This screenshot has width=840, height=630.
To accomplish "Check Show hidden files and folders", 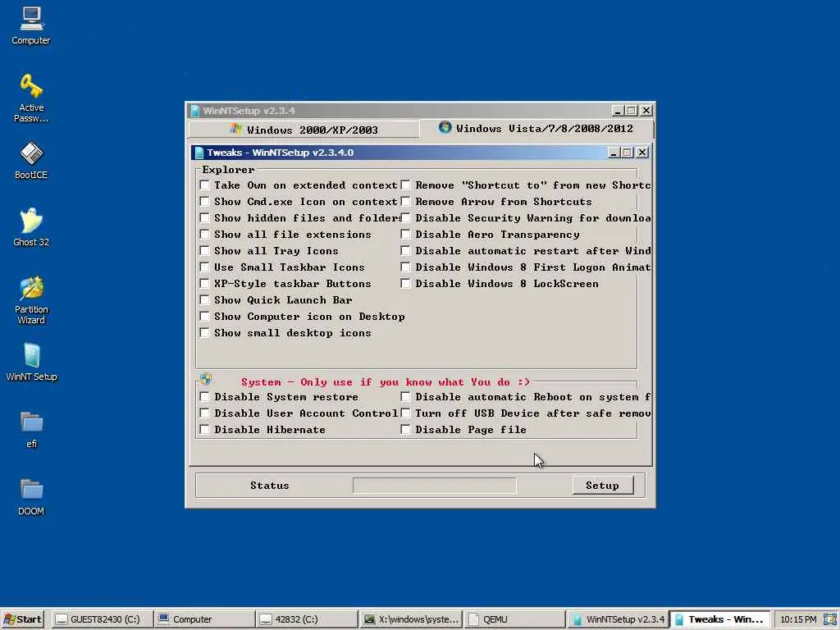I will pos(204,218).
